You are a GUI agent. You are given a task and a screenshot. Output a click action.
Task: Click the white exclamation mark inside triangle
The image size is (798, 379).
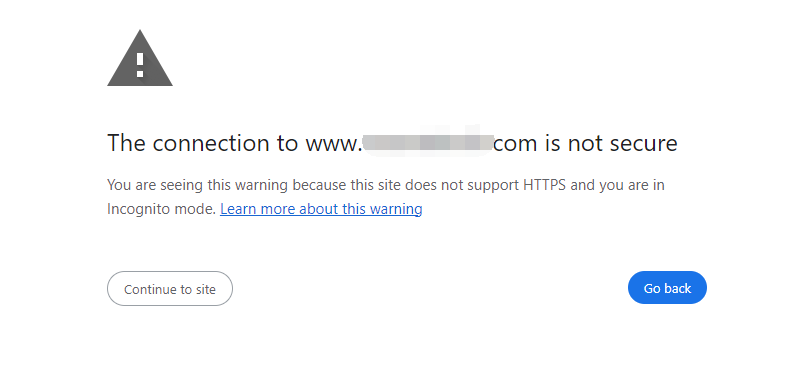(x=140, y=65)
